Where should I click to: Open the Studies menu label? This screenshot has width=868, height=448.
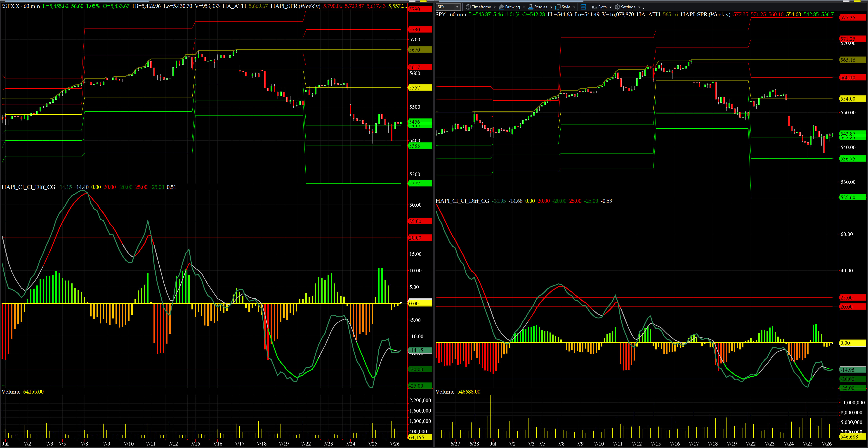541,7
